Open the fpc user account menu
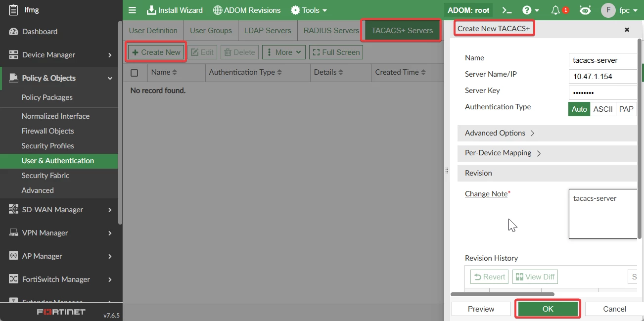Image resolution: width=644 pixels, height=321 pixels. 619,10
